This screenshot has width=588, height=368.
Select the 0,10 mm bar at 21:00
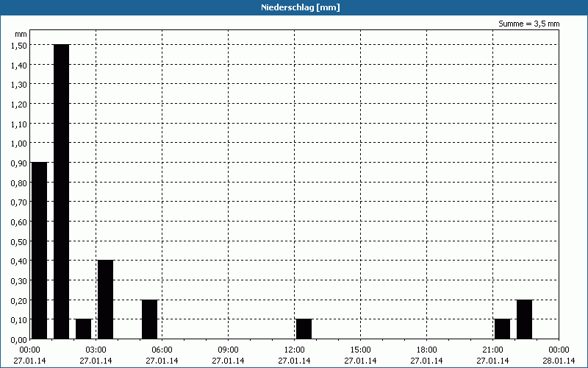[503, 329]
